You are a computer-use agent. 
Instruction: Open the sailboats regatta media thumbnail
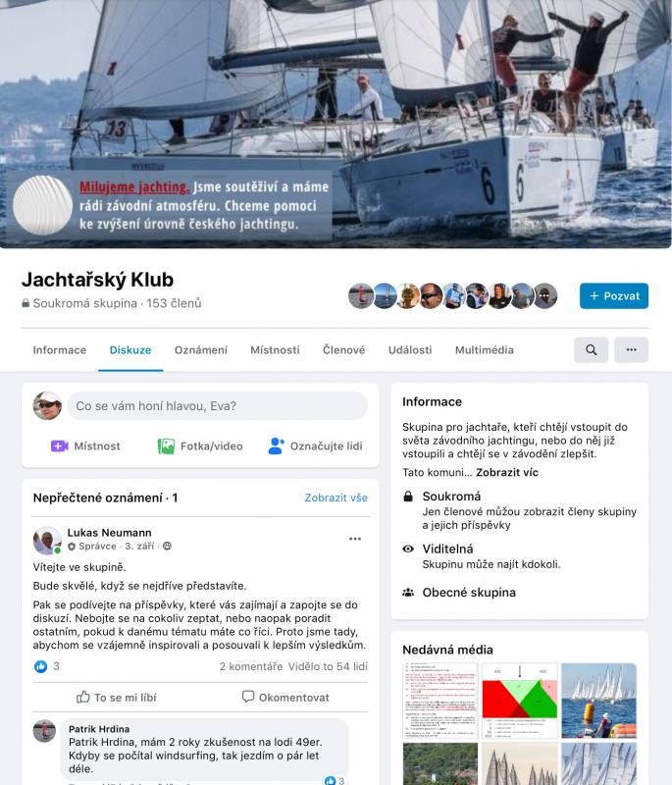599,701
